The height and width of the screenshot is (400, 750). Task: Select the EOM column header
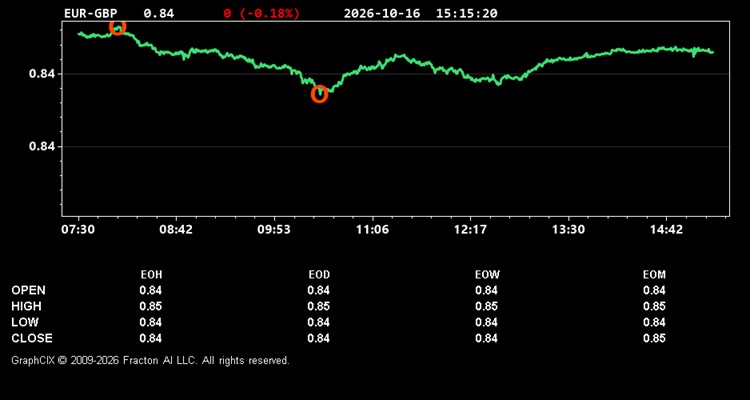click(654, 275)
